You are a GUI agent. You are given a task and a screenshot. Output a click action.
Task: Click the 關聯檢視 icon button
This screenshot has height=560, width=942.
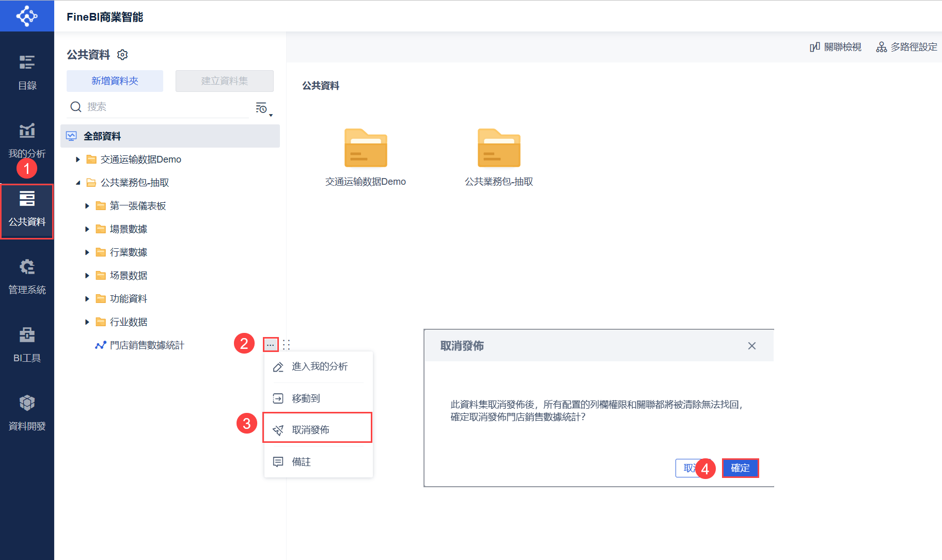point(815,47)
